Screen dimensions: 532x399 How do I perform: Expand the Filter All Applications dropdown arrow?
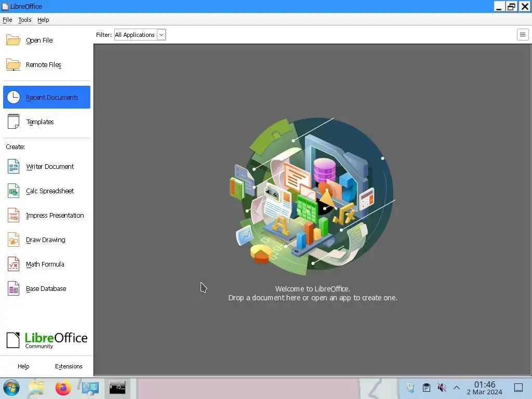coord(162,35)
